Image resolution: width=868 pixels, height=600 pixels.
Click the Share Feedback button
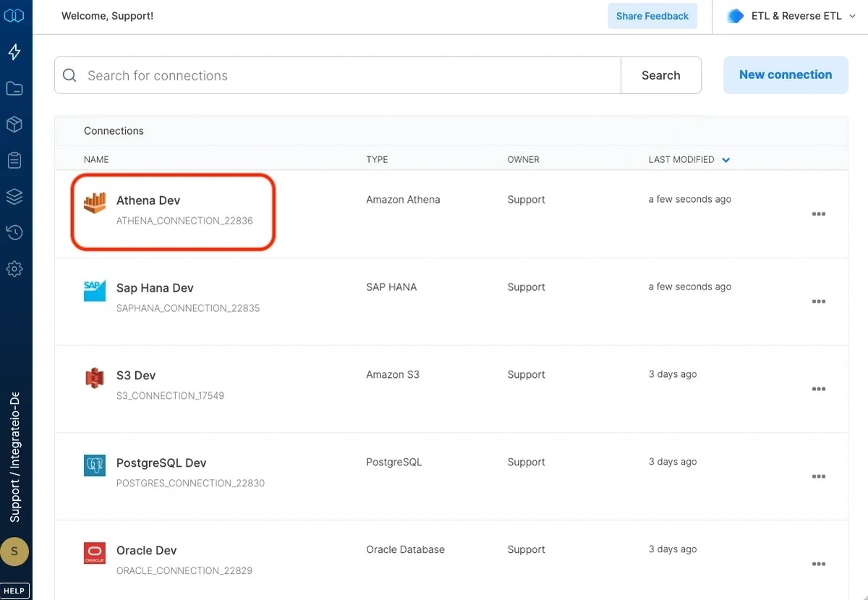click(652, 15)
